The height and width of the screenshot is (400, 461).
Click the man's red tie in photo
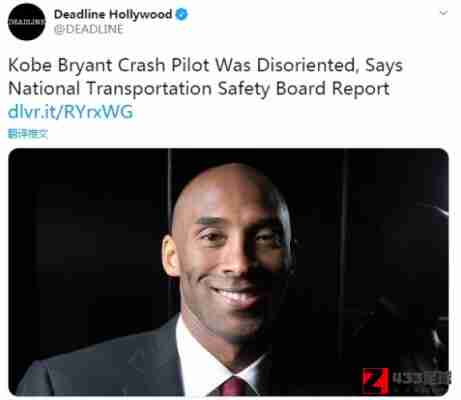point(235,387)
